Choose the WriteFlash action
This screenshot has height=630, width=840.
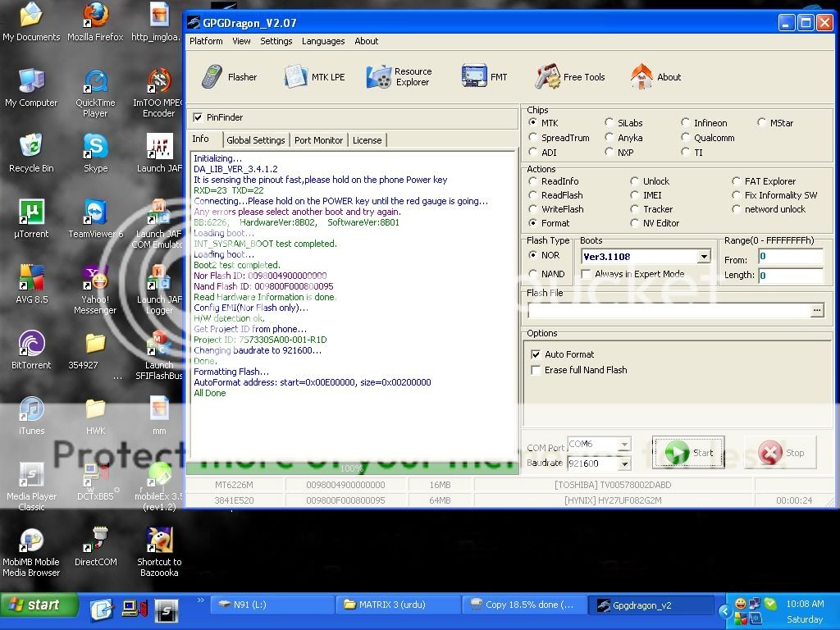[x=533, y=209]
